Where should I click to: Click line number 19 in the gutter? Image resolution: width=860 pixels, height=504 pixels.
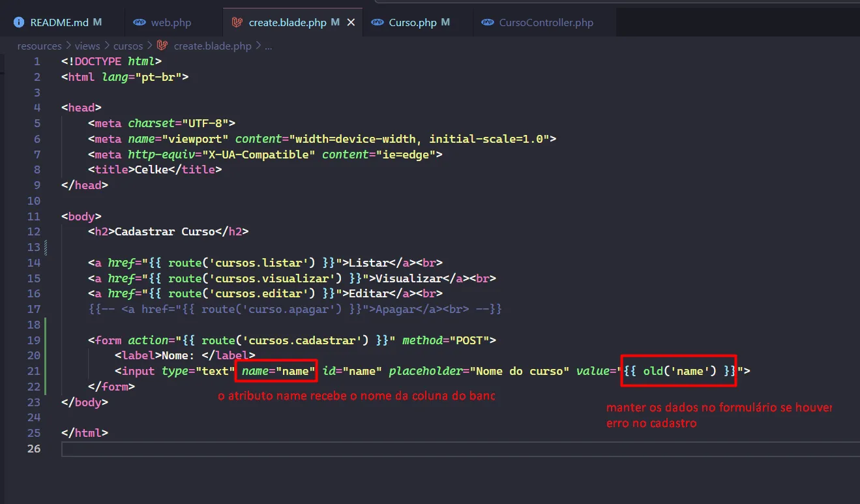(34, 340)
